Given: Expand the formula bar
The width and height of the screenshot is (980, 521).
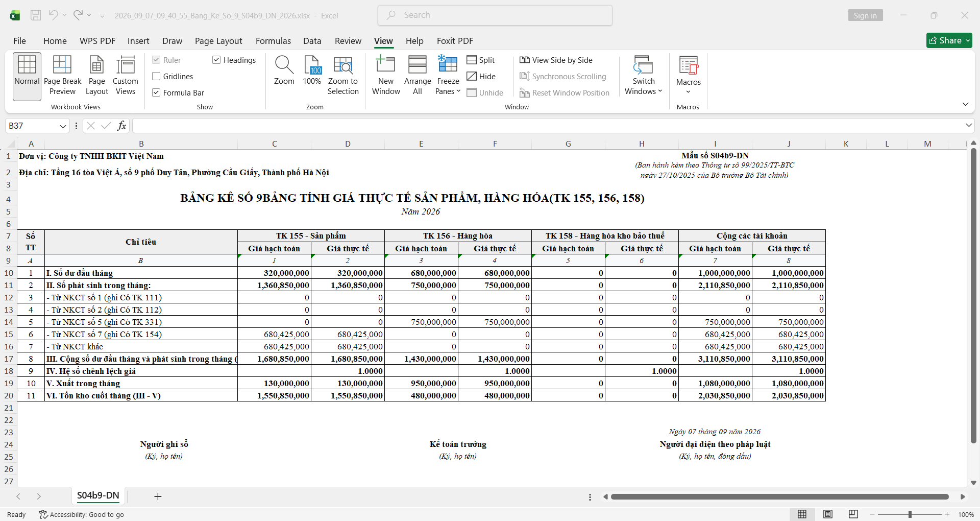Looking at the screenshot, I should tap(968, 126).
